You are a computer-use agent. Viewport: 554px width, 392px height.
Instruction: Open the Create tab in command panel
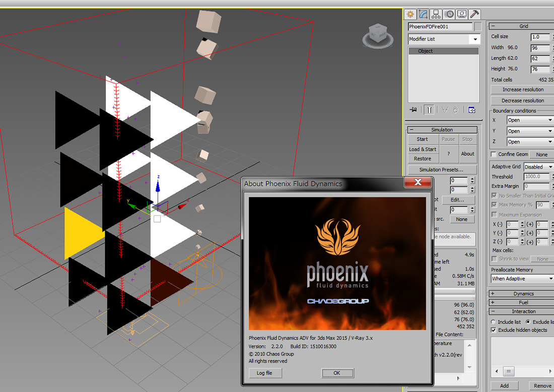coord(410,14)
